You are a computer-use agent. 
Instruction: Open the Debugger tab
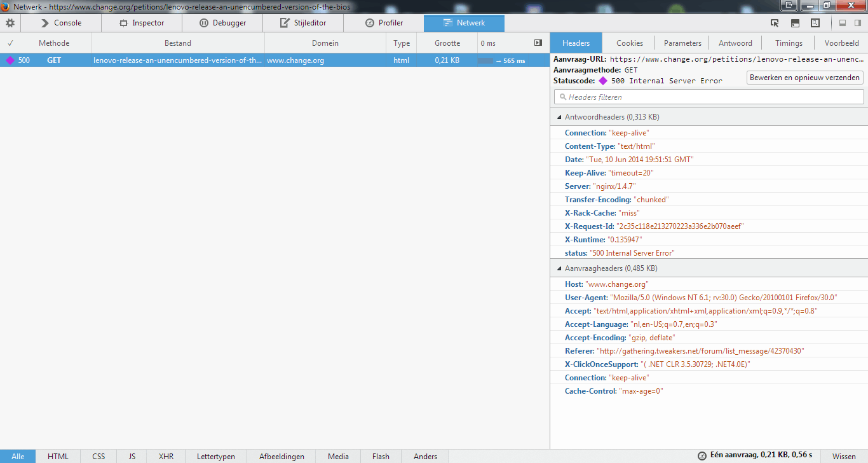tap(222, 23)
